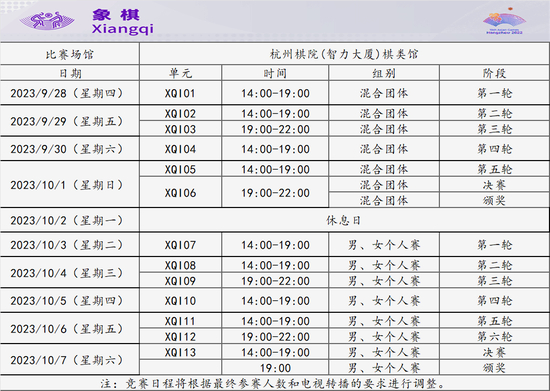Click the 休息日 rest day cell
Screen dimensions: 550x391
pos(344,220)
